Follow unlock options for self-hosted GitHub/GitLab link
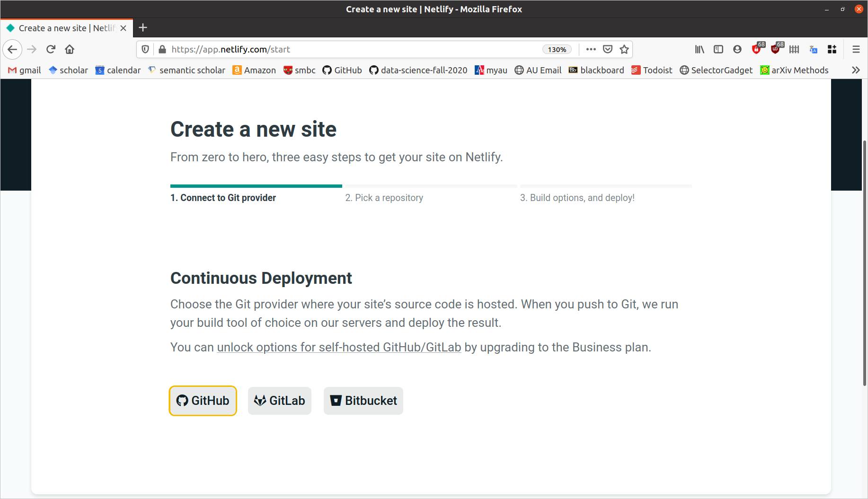Screen dimensions: 868x499 (339, 347)
